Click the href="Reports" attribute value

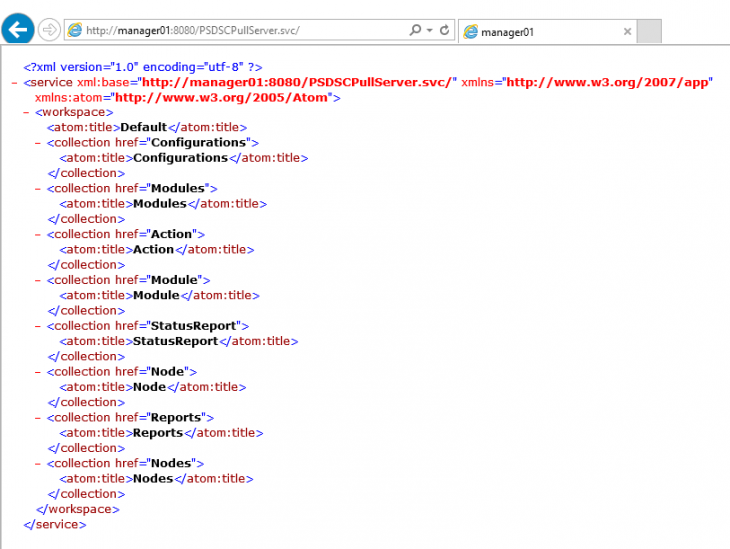click(x=176, y=418)
